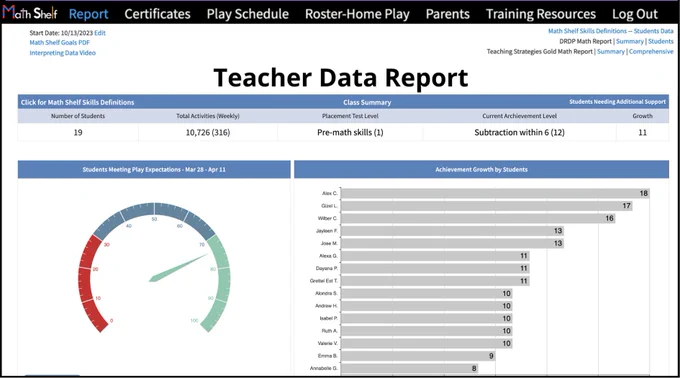The image size is (680, 378).
Task: Click for Math Shelf Skills Definitions header
Action: (x=77, y=102)
